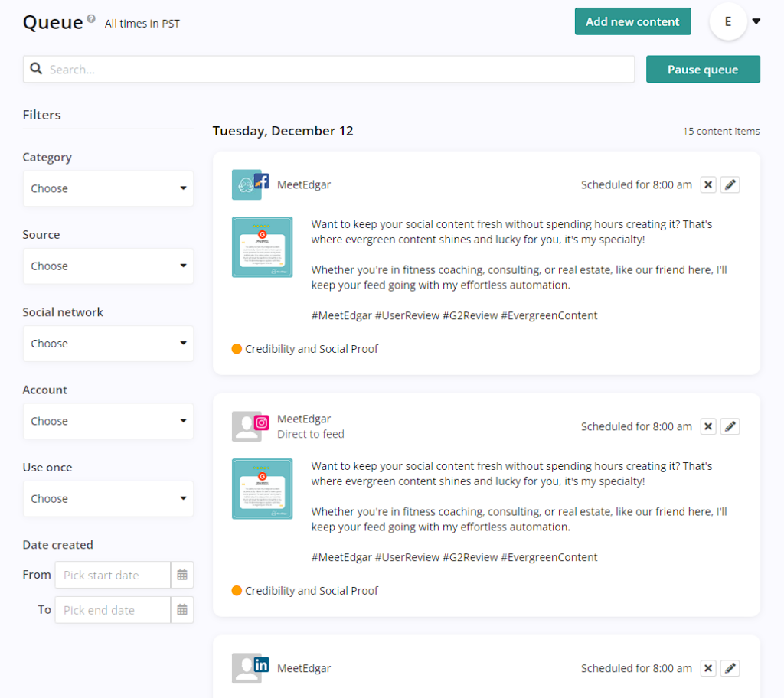
Task: Edit the Instagram MeetEdgar scheduled post
Action: 730,426
